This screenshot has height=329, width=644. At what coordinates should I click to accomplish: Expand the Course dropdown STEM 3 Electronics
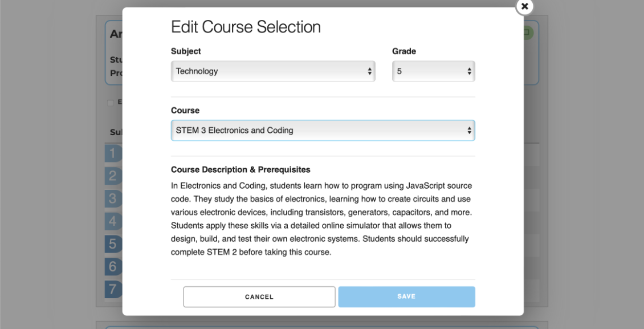click(x=323, y=131)
